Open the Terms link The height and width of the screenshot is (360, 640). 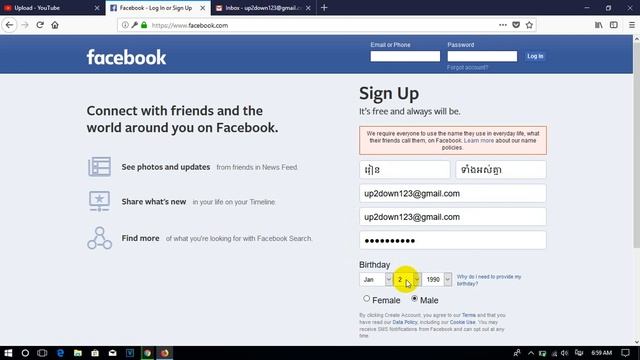(x=469, y=315)
